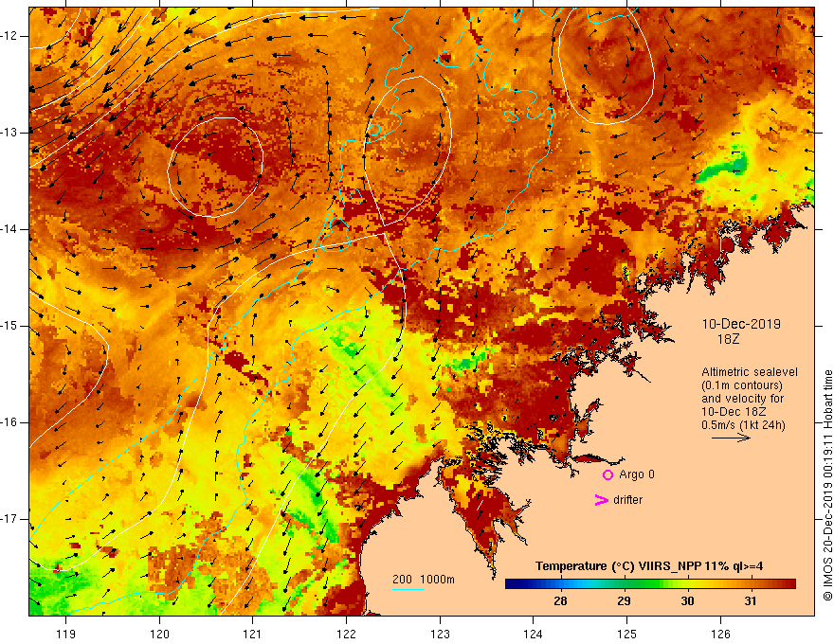Screen dimensions: 834x644
Task: Click the latitude '-16' axis label
Action: (x=9, y=422)
